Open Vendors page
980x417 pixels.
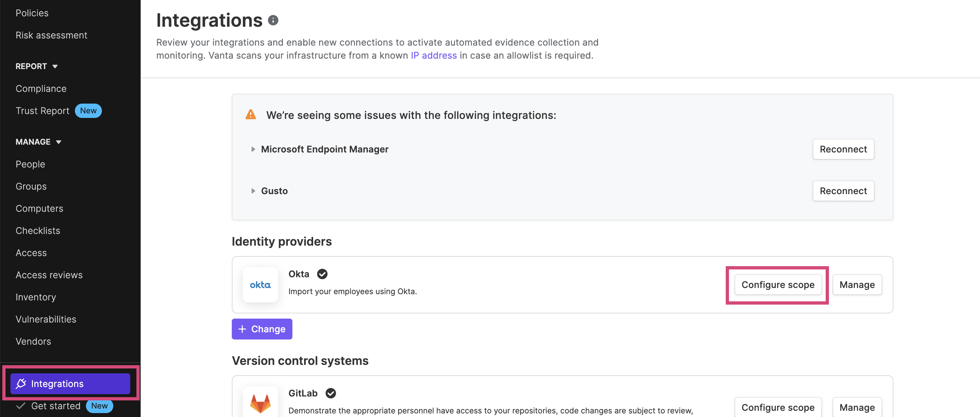pyautogui.click(x=33, y=341)
